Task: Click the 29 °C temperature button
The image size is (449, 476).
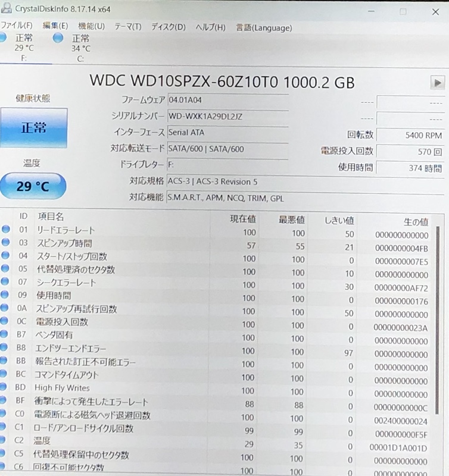Action: point(33,186)
